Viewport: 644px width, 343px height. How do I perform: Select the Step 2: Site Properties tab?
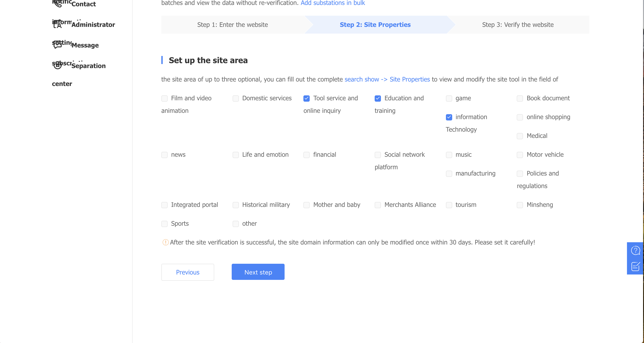click(375, 25)
